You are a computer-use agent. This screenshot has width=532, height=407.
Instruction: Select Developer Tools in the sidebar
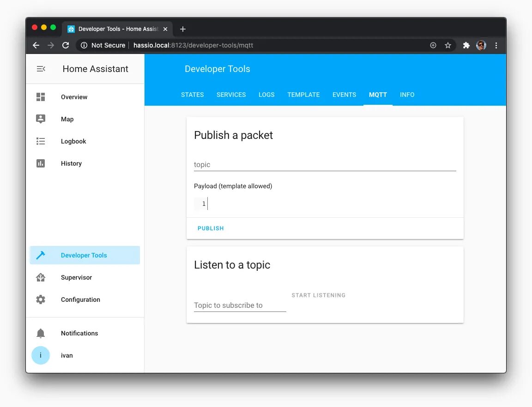pos(85,255)
